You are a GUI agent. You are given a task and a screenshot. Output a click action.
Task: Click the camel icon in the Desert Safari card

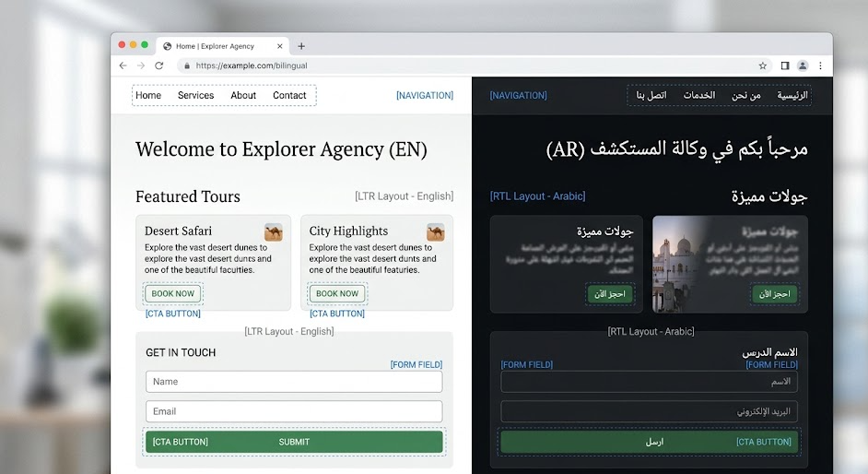pos(273,231)
